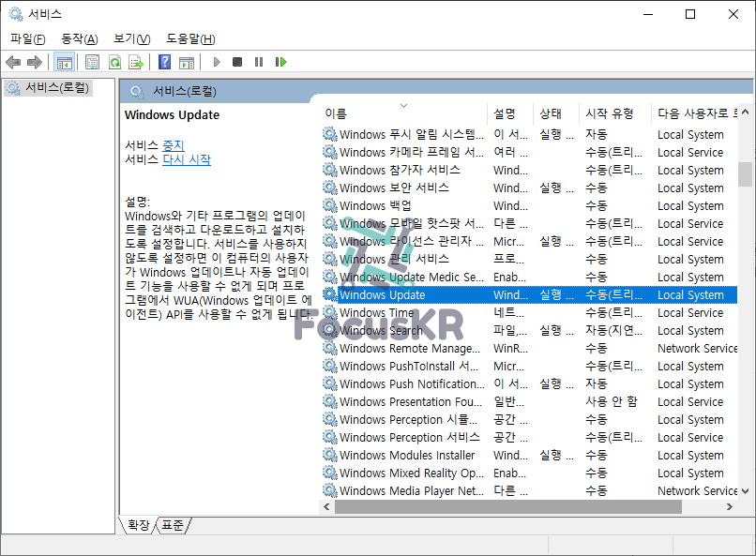Open the 파일(F) menu

(28, 39)
